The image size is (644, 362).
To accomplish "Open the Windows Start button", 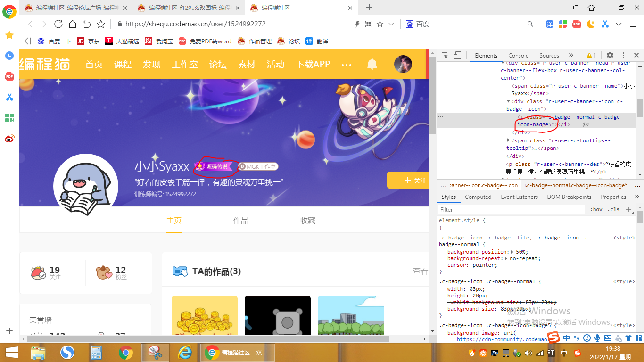I will [x=11, y=352].
